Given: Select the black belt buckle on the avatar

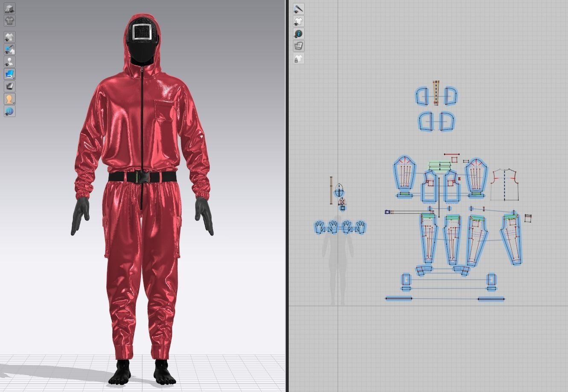Looking at the screenshot, I should (x=142, y=176).
